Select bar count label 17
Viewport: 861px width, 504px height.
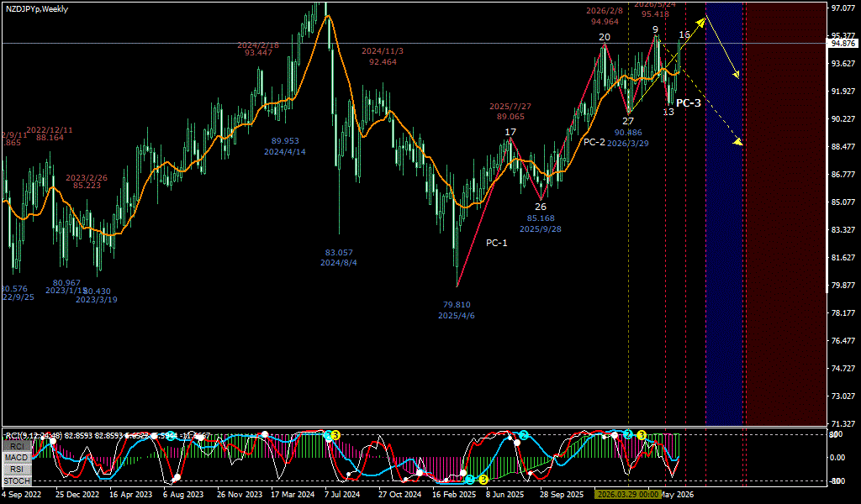point(510,132)
